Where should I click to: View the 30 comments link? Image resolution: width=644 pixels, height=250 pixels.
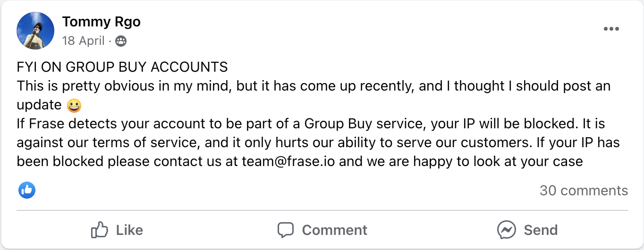click(x=584, y=191)
